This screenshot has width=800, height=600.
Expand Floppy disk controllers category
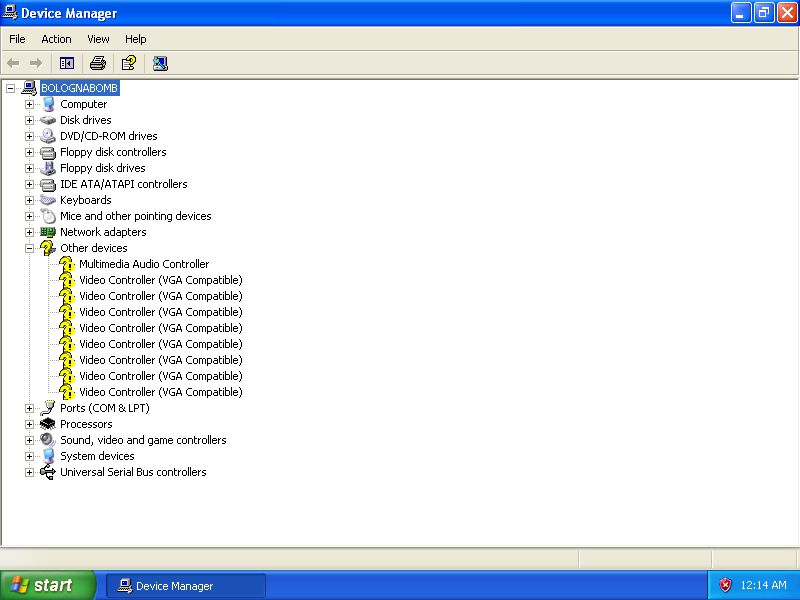click(x=29, y=153)
